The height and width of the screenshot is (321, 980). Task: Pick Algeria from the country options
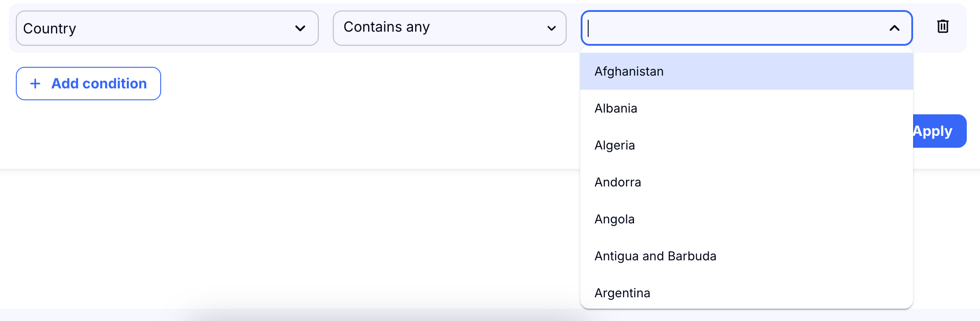[615, 146]
